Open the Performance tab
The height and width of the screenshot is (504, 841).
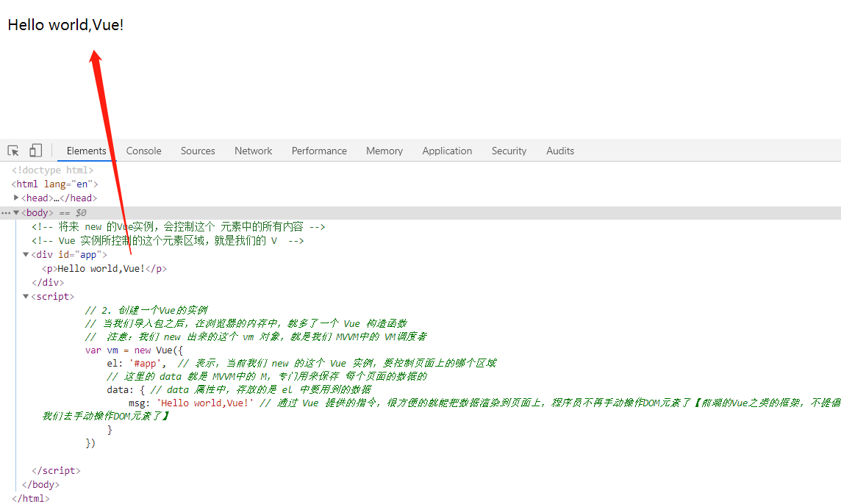coord(319,151)
